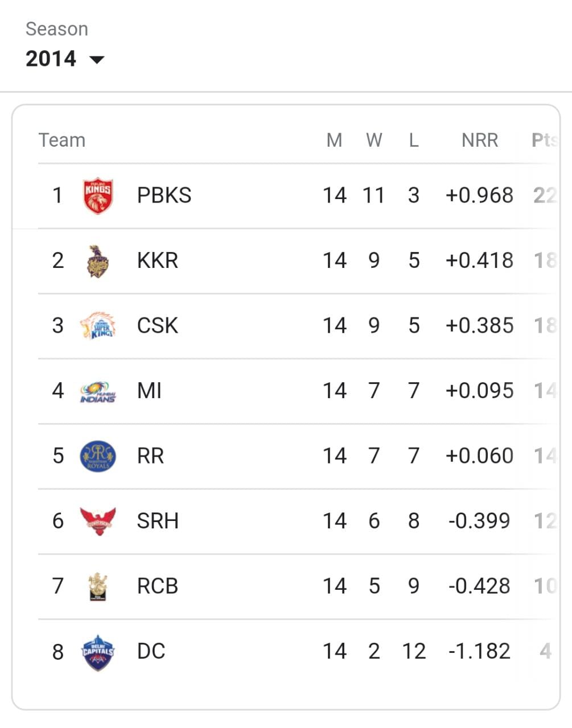Click the Chennai Super Kings logo

click(x=98, y=326)
